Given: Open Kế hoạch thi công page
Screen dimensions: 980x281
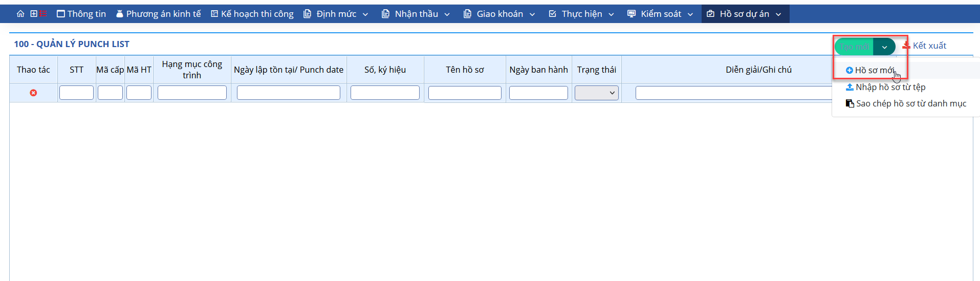Looking at the screenshot, I should pos(252,14).
